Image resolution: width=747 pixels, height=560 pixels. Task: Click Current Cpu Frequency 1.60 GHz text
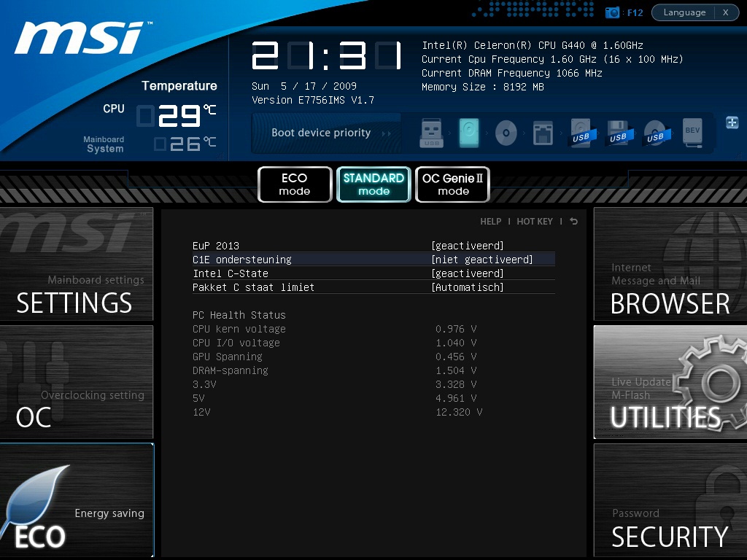point(552,60)
